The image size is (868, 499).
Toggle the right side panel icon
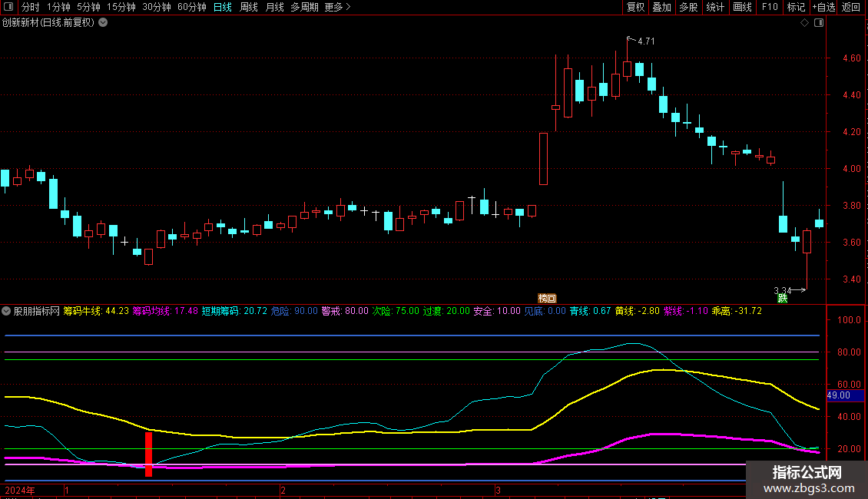point(819,23)
